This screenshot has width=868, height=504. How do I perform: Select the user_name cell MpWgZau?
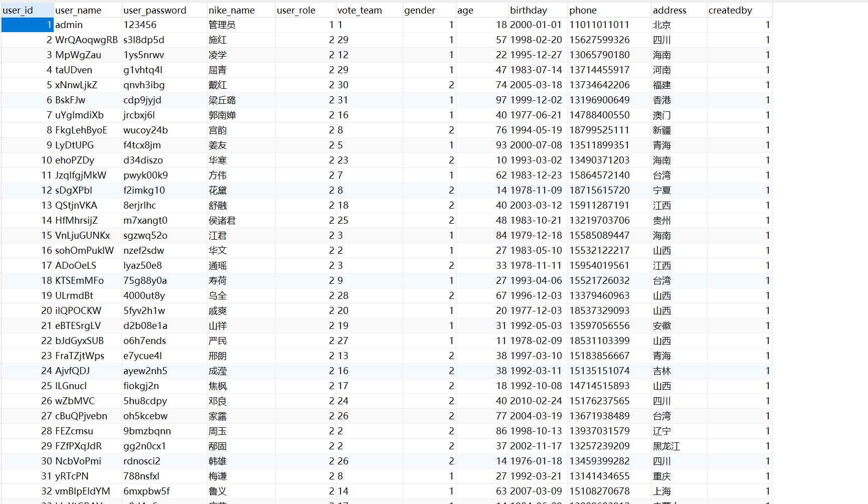[87, 55]
